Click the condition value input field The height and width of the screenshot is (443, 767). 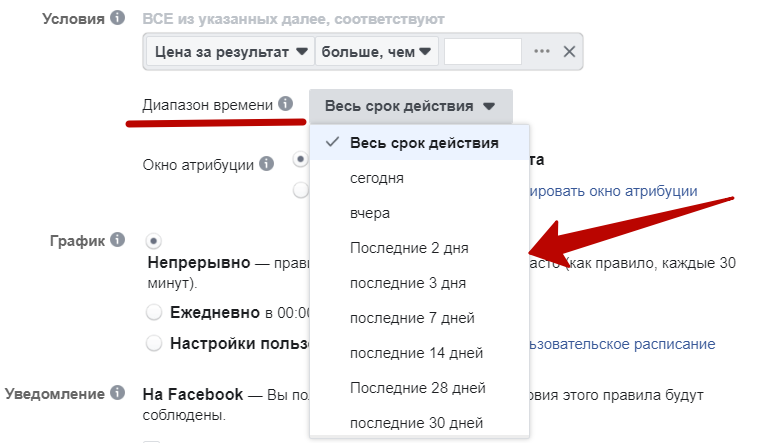(483, 51)
